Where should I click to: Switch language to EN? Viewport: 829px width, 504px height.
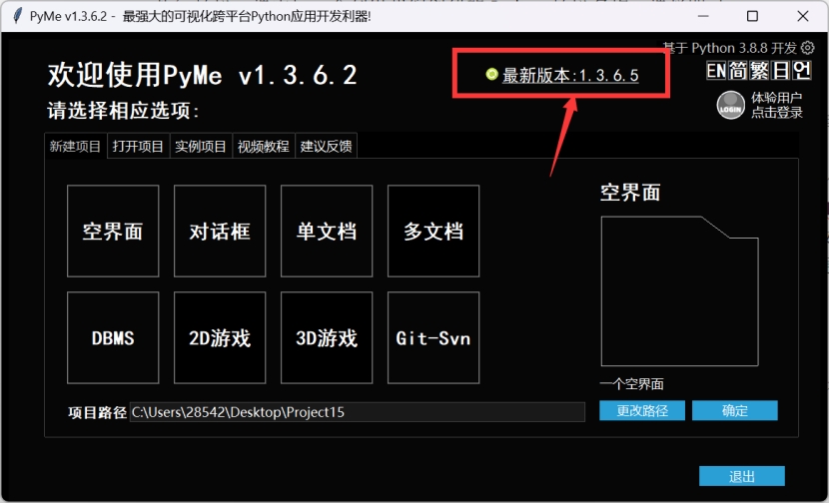point(716,70)
